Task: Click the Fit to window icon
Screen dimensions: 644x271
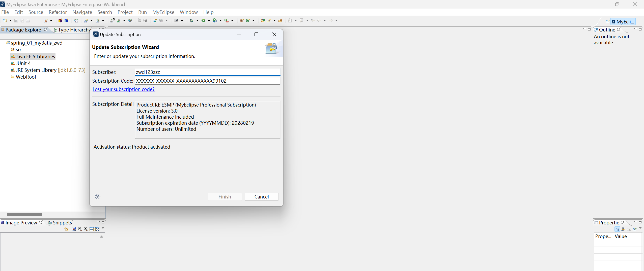Action: tap(97, 229)
